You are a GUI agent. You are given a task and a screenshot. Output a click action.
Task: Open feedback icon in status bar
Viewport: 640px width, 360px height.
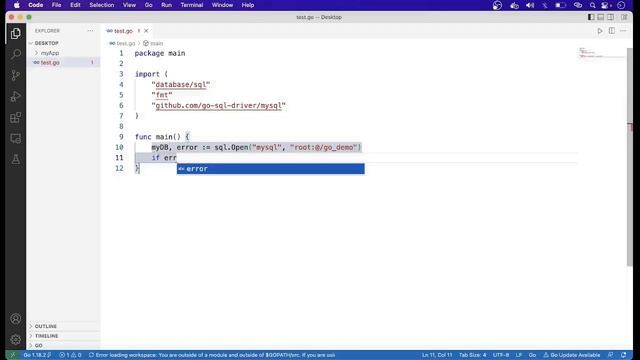pyautogui.click(x=610, y=355)
